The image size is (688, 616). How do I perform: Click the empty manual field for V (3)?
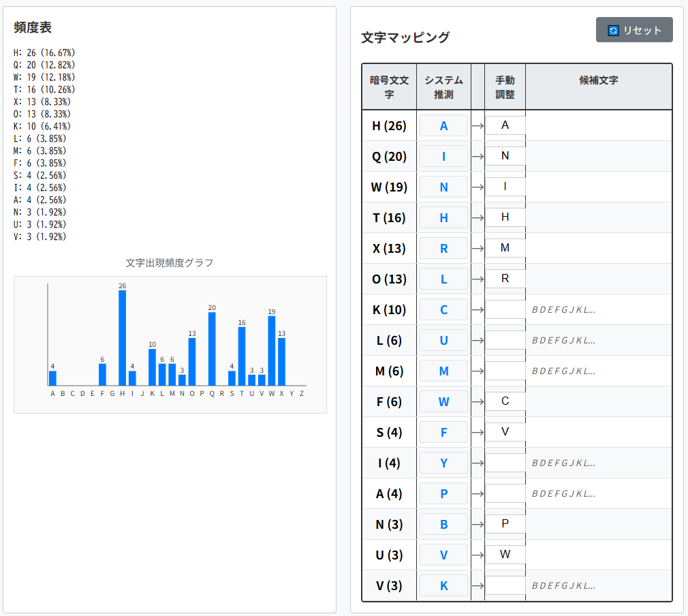pyautogui.click(x=505, y=585)
